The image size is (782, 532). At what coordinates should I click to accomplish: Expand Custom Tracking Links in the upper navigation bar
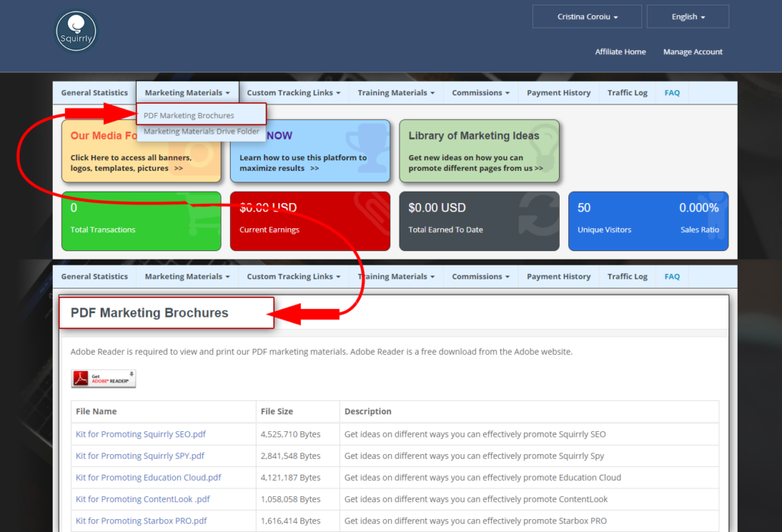click(294, 93)
